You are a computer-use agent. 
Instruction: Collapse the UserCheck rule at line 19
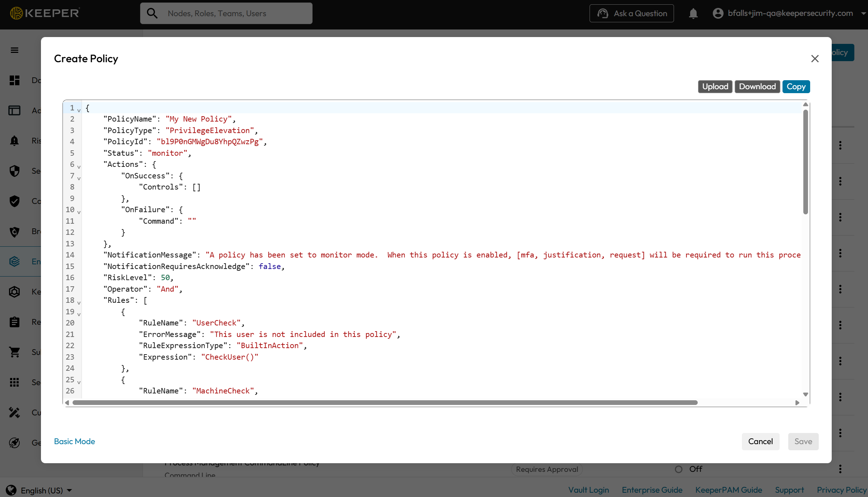coord(79,314)
